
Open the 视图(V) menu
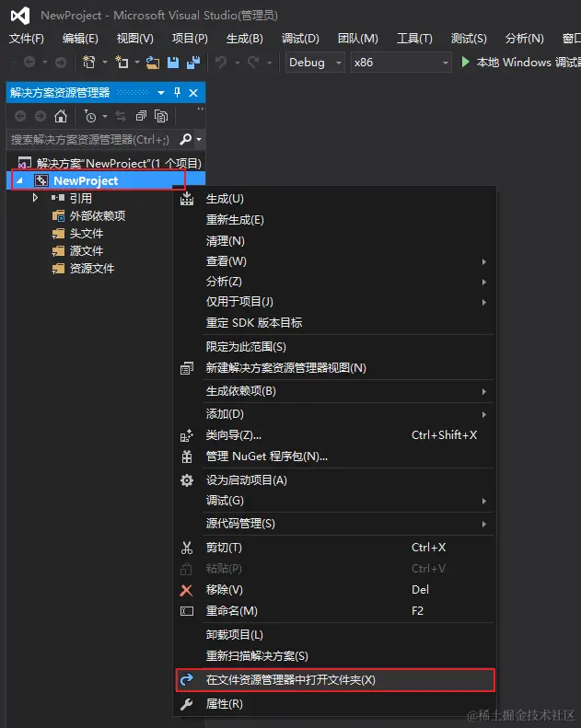pos(135,38)
